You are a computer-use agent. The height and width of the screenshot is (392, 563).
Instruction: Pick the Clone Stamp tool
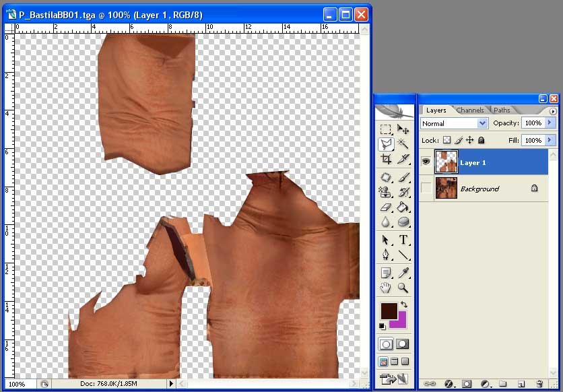coord(386,192)
